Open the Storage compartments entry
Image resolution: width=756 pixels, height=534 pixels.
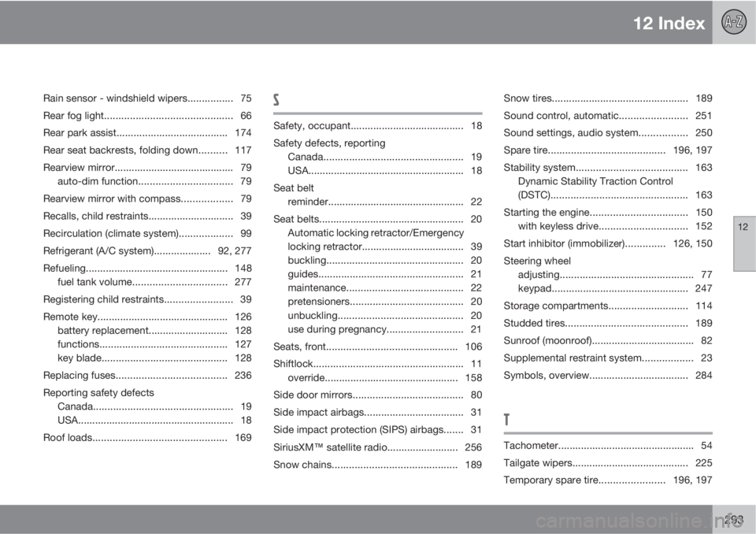pyautogui.click(x=555, y=305)
